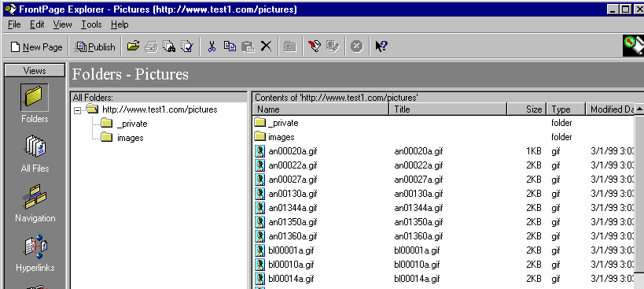This screenshot has width=644, height=289.
Task: Click the scroll up arrow of contents list
Action: (x=639, y=109)
